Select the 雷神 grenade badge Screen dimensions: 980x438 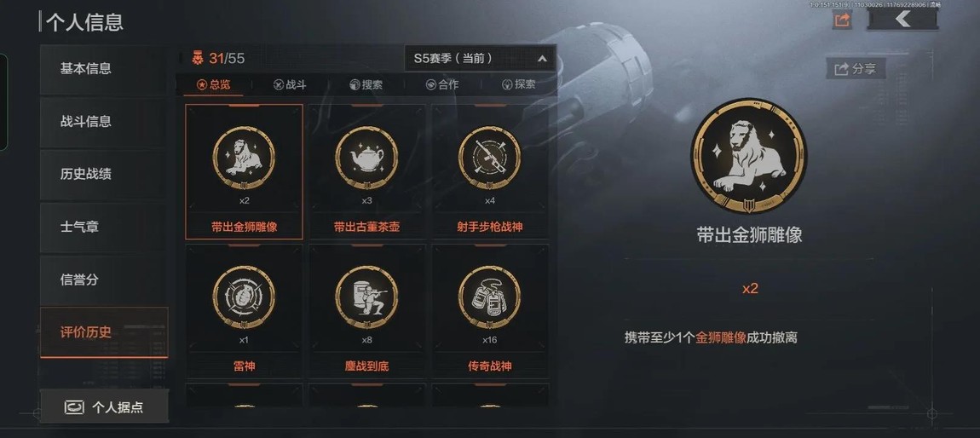[244, 310]
